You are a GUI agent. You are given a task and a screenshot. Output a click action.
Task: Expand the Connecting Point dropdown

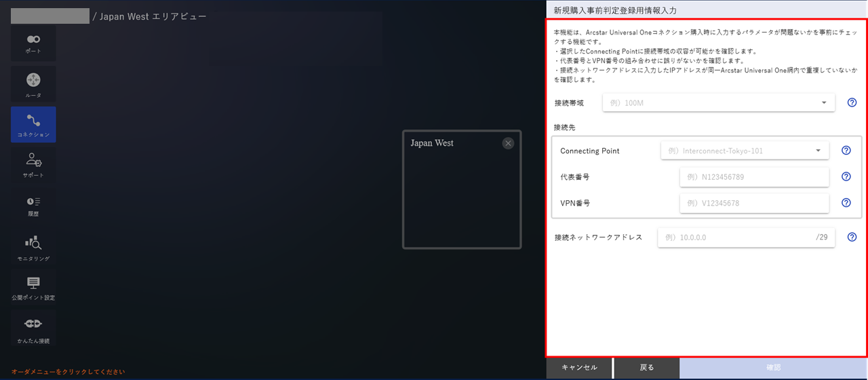point(745,151)
